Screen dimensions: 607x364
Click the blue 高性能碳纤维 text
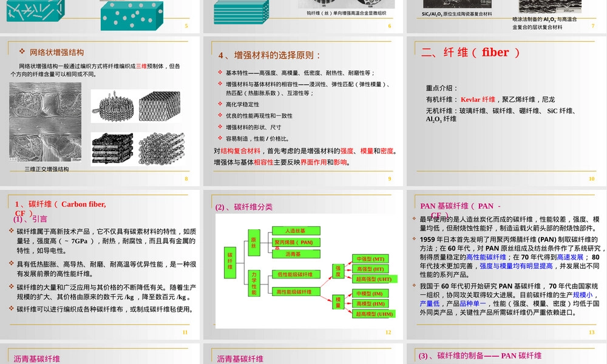coord(486,257)
